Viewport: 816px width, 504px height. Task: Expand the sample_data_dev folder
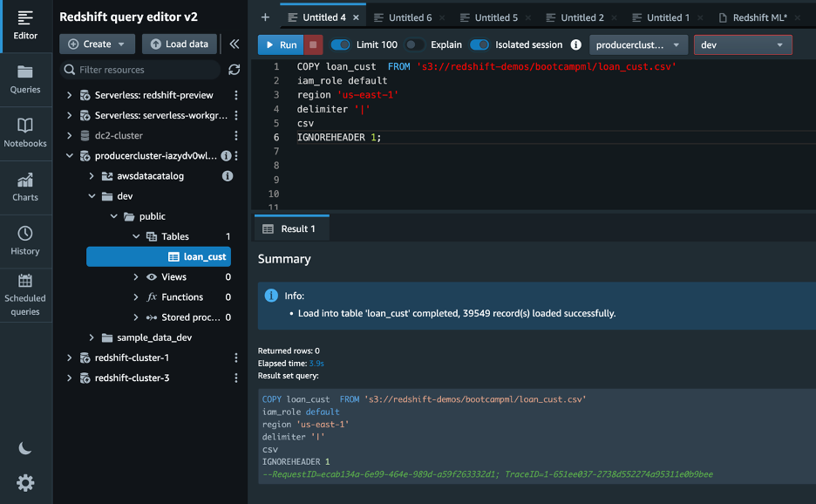click(x=92, y=337)
